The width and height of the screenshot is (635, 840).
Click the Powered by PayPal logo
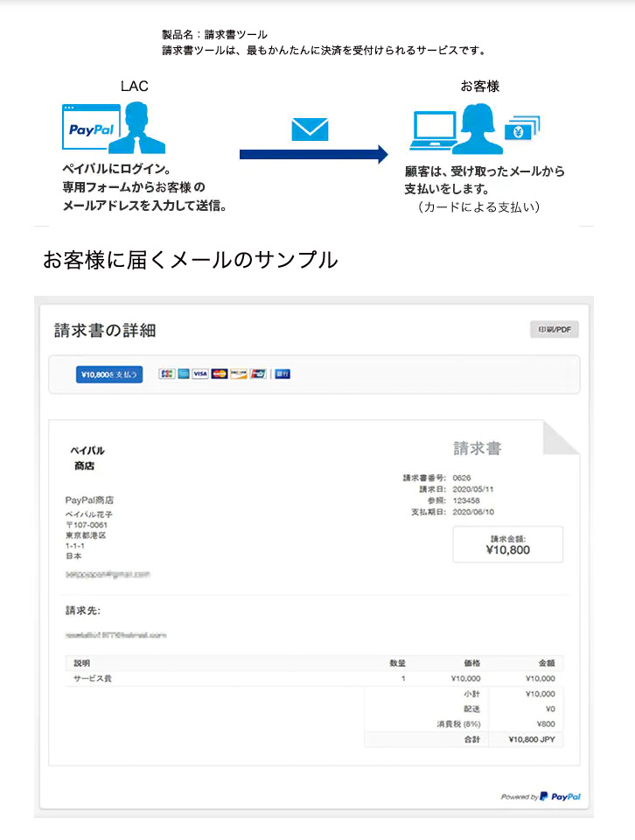coord(541,796)
